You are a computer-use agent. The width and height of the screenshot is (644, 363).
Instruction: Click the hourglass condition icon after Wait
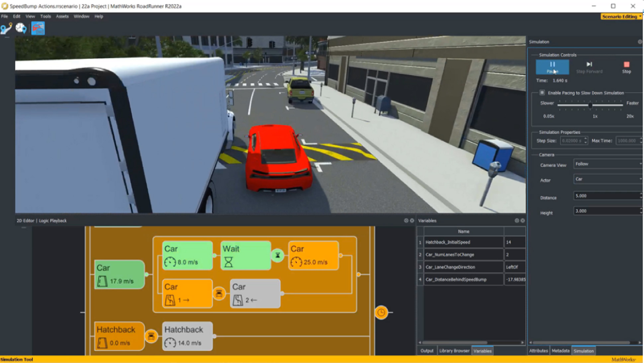(x=278, y=255)
